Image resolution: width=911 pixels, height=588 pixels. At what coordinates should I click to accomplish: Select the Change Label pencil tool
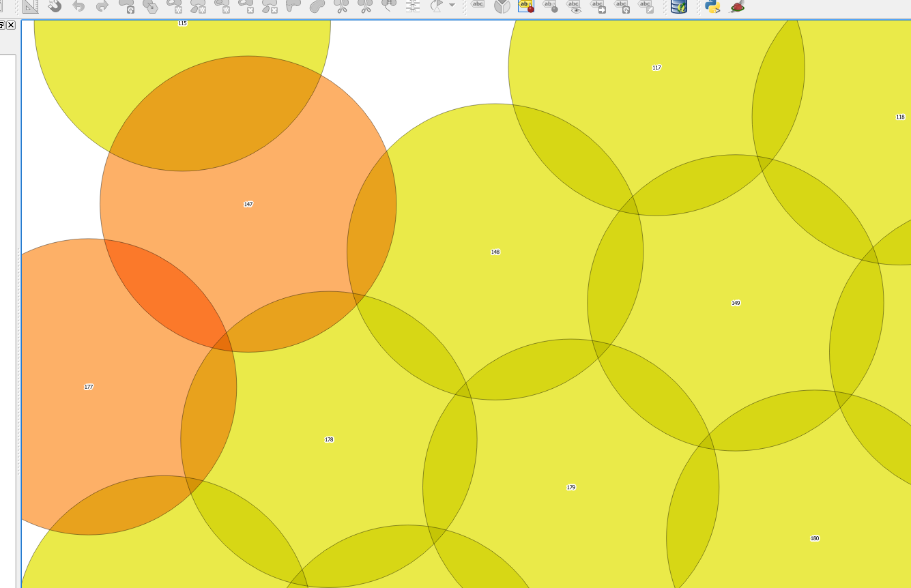646,6
